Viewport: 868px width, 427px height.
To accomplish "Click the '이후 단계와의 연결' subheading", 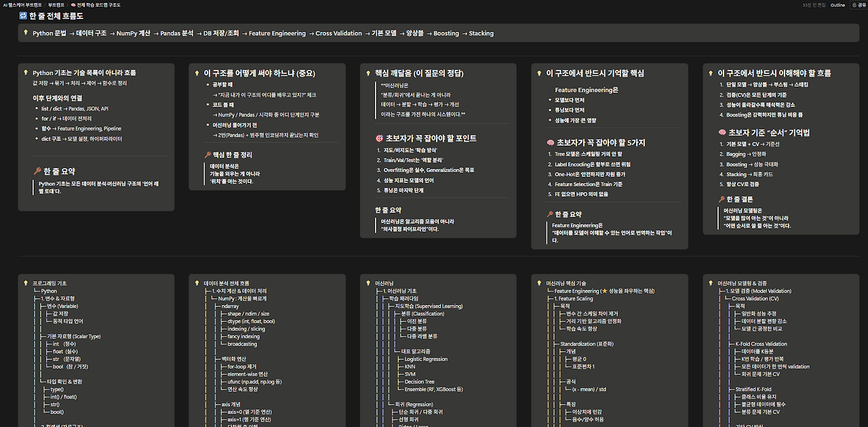I will point(58,98).
